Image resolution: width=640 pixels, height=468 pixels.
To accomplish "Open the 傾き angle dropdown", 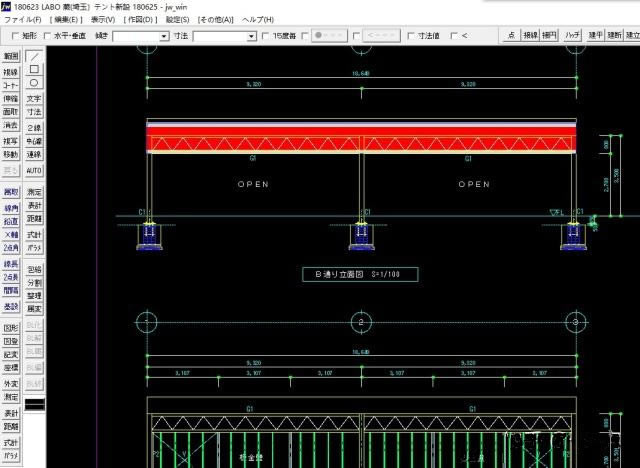I will pyautogui.click(x=164, y=36).
